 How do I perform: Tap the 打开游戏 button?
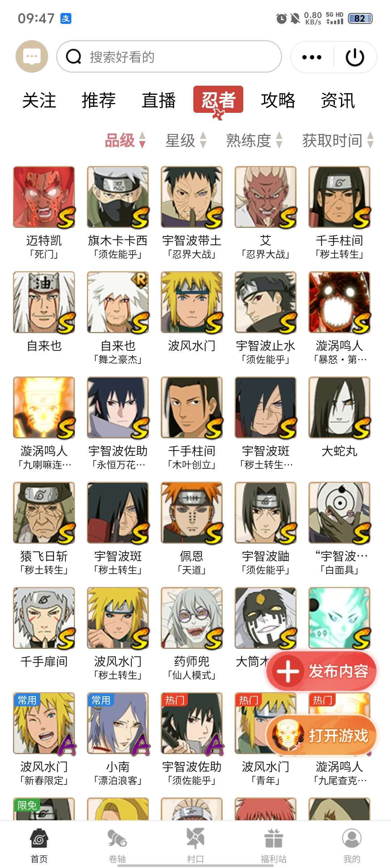pyautogui.click(x=321, y=736)
